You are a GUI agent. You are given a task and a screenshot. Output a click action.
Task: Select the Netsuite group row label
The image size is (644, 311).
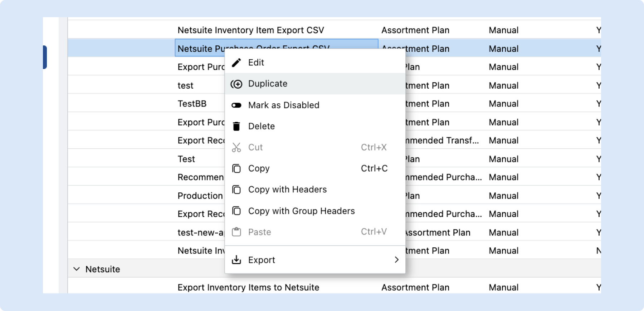click(x=103, y=269)
